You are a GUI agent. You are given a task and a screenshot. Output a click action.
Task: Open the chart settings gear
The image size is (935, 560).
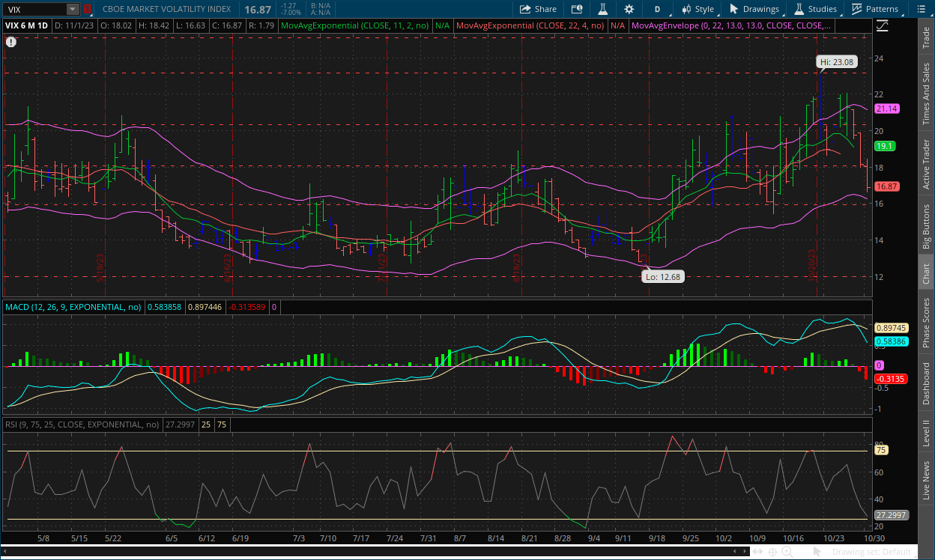point(629,9)
